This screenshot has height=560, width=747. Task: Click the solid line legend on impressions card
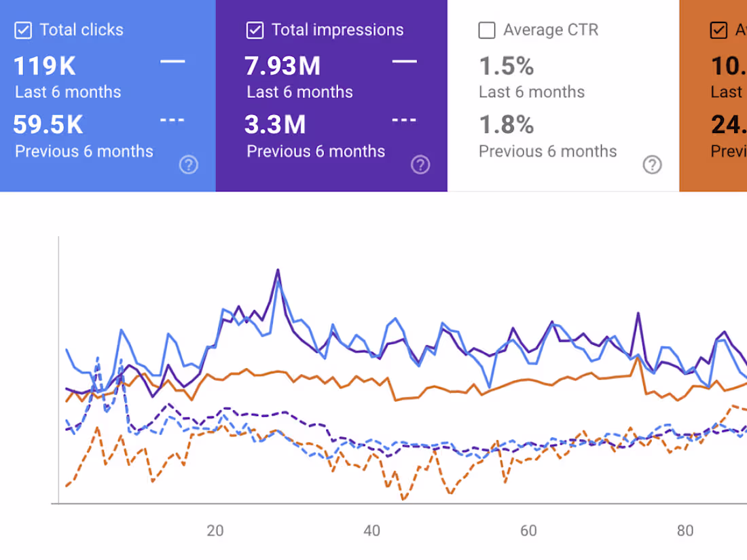point(405,61)
